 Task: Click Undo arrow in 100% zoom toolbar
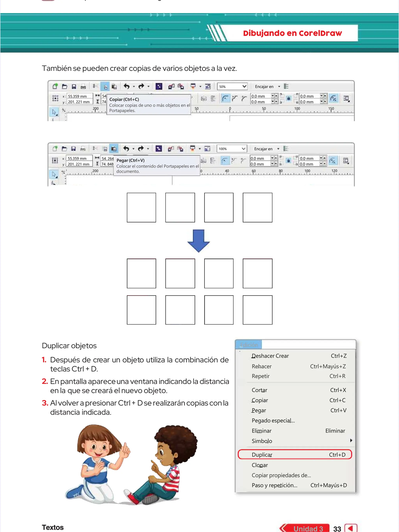point(126,149)
